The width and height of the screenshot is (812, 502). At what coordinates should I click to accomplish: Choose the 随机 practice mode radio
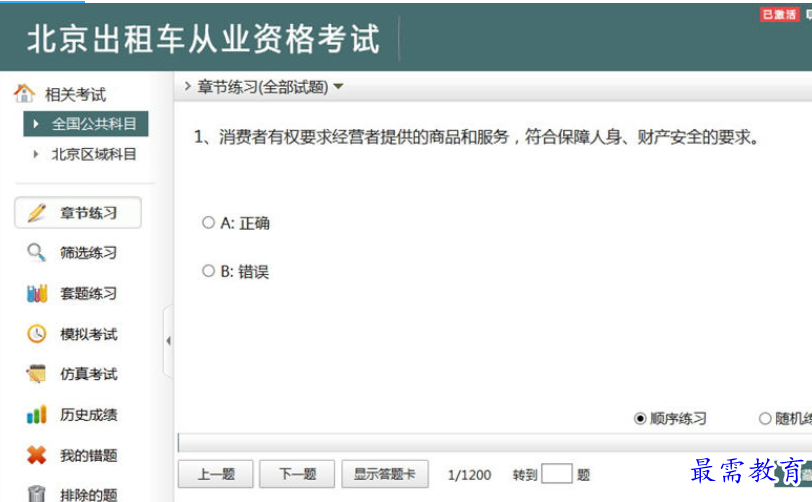click(x=765, y=418)
